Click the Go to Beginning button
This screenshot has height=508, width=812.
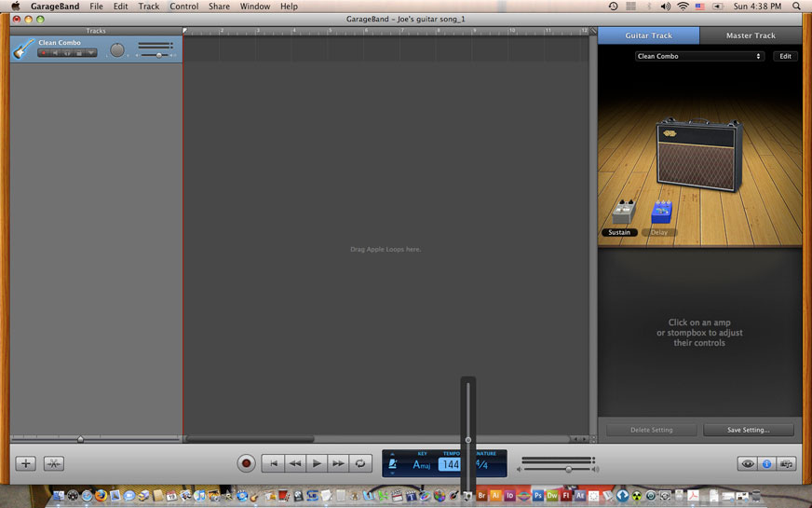click(x=273, y=463)
